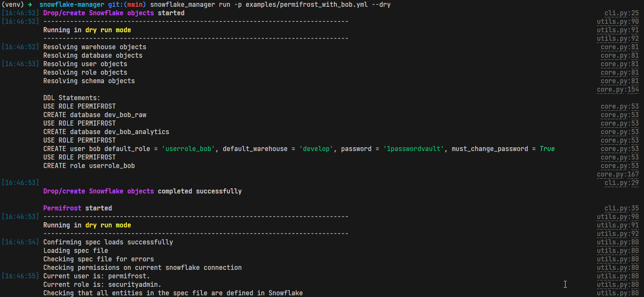This screenshot has height=297, width=644.
Task: Open core.py:81 link on the 'Resolving schema objects' row
Action: click(x=620, y=81)
